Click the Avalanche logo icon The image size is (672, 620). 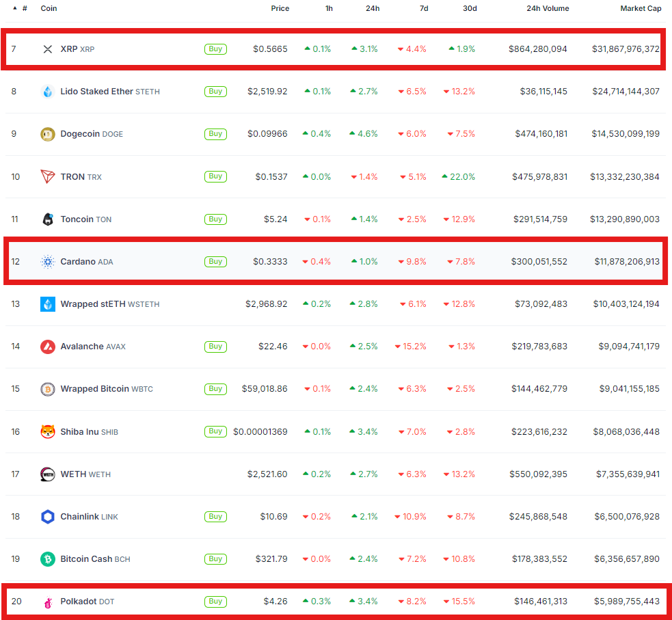tap(48, 346)
